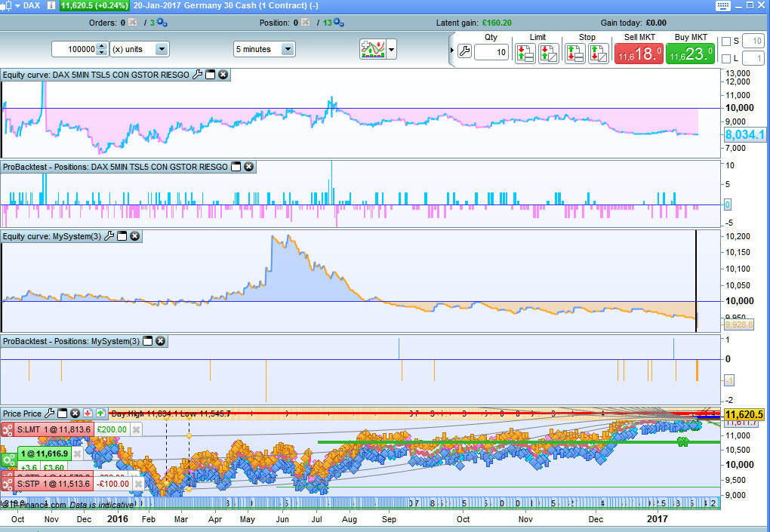Close the ProBacktest Positions MySystem(3) panel

160,342
